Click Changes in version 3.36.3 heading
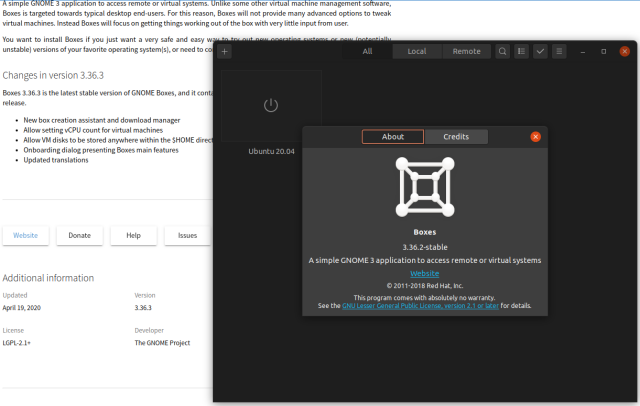Image resolution: width=640 pixels, height=406 pixels. tap(53, 75)
